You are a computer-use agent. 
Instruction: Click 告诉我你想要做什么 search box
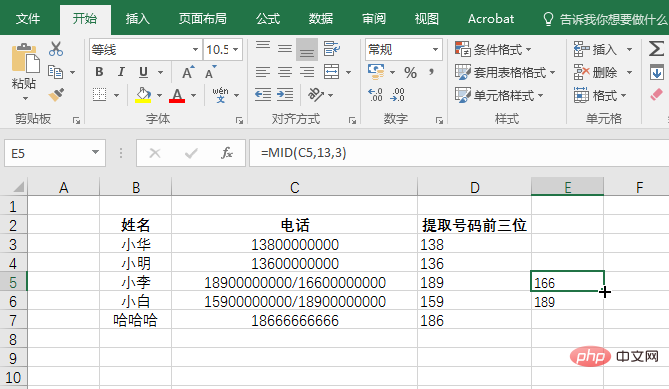tap(605, 19)
